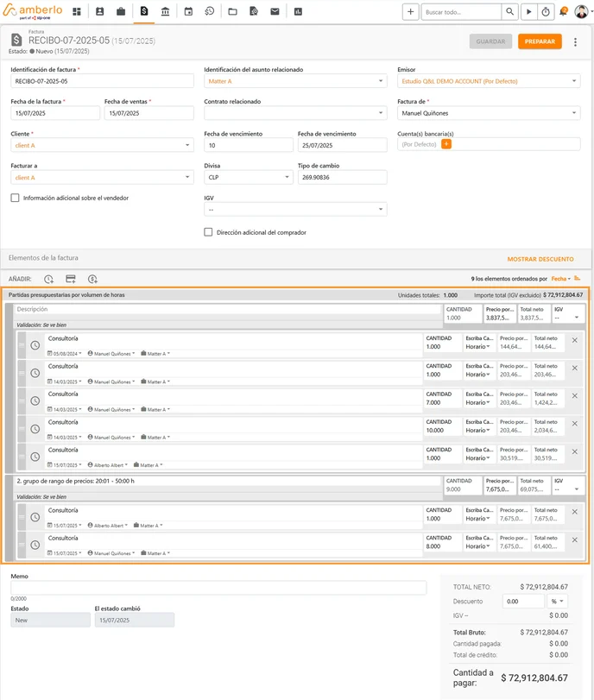
Task: Open the time history dollar clock icon
Action: pyautogui.click(x=210, y=11)
